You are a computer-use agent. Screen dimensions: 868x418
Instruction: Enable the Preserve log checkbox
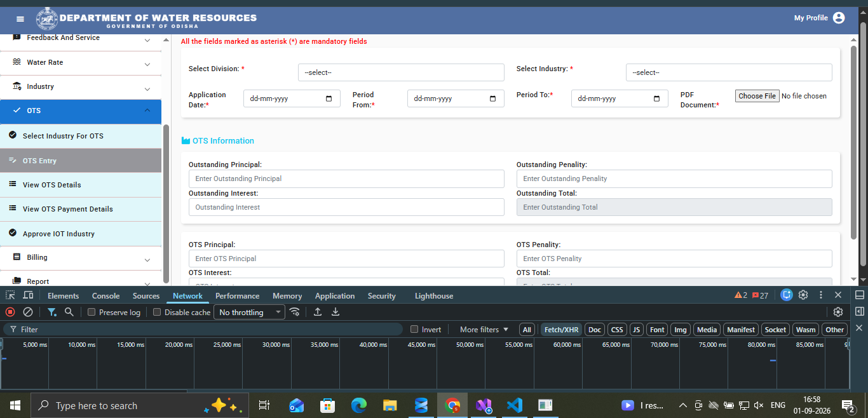click(x=92, y=313)
